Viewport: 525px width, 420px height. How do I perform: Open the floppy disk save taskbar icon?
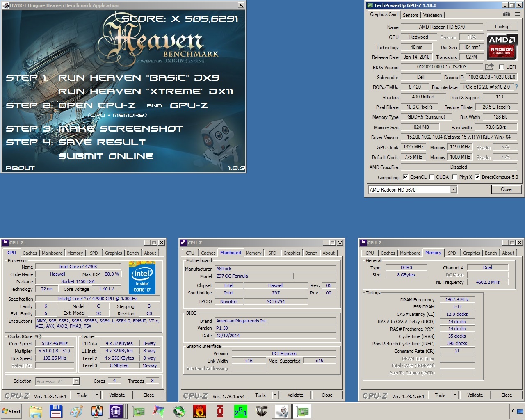pos(56,411)
